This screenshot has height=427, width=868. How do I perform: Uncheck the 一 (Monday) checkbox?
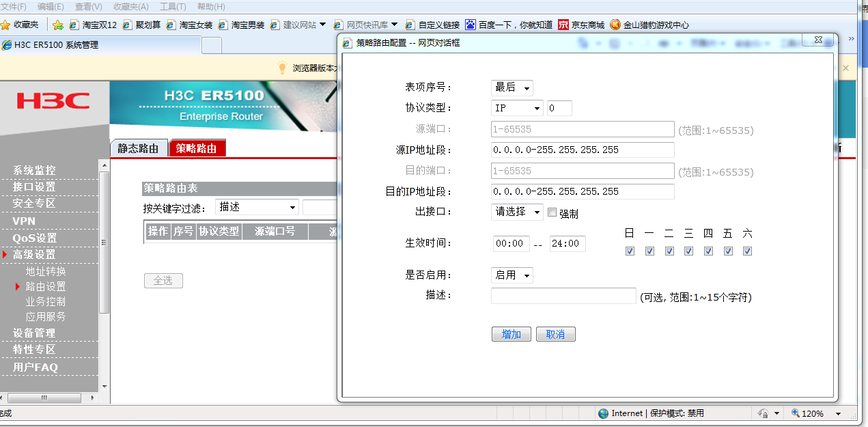pyautogui.click(x=649, y=251)
